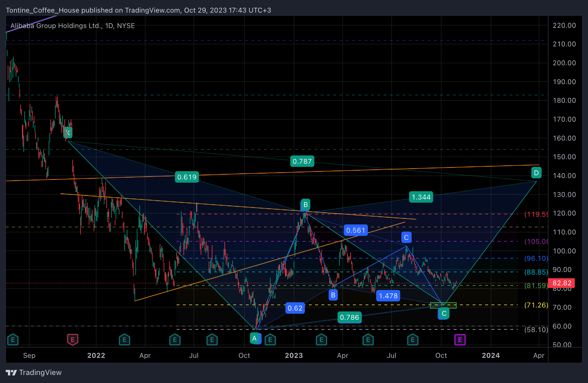Select the yellow (71.26) level label
588x383 pixels.
pyautogui.click(x=536, y=305)
